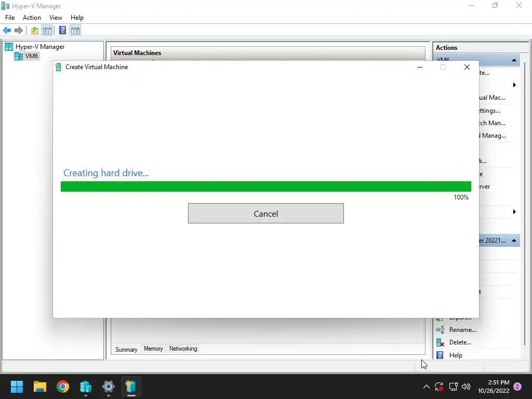
Task: Click the Rename action icon
Action: (x=440, y=330)
